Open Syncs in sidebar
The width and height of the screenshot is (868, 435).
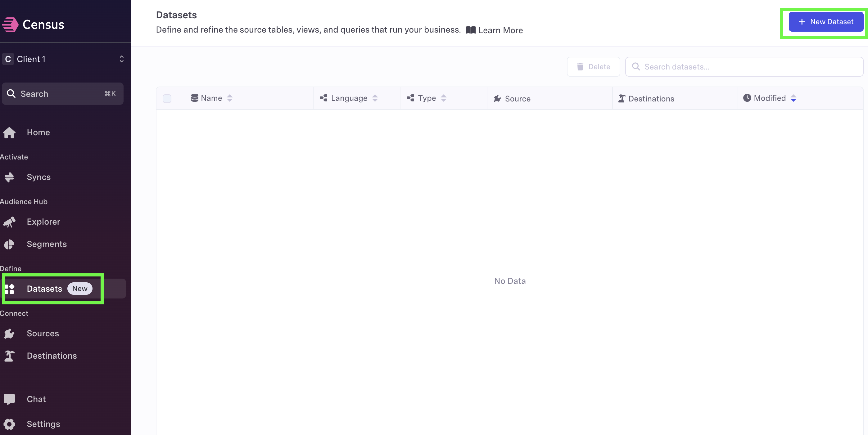(39, 177)
